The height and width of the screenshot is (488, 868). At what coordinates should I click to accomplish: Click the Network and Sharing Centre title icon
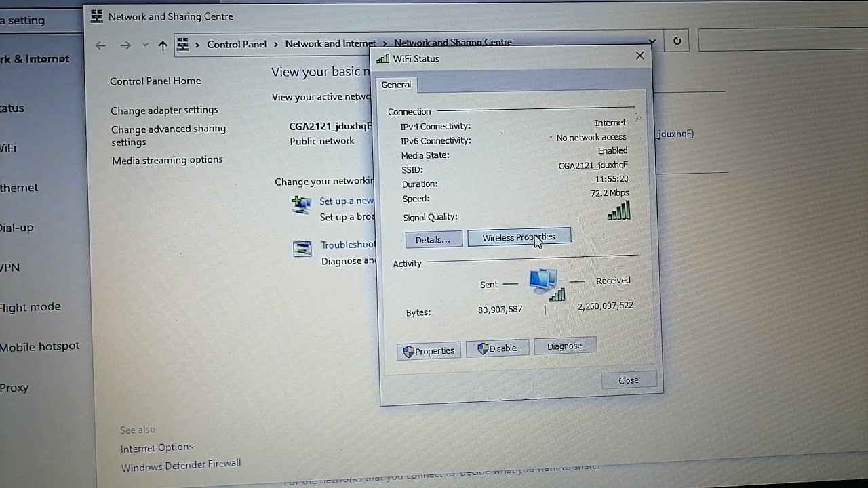coord(97,16)
